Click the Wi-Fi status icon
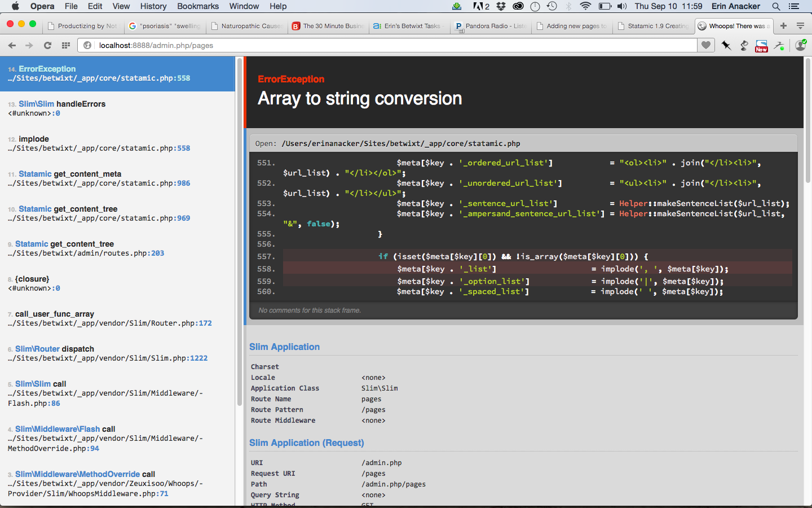812x508 pixels. click(x=585, y=6)
